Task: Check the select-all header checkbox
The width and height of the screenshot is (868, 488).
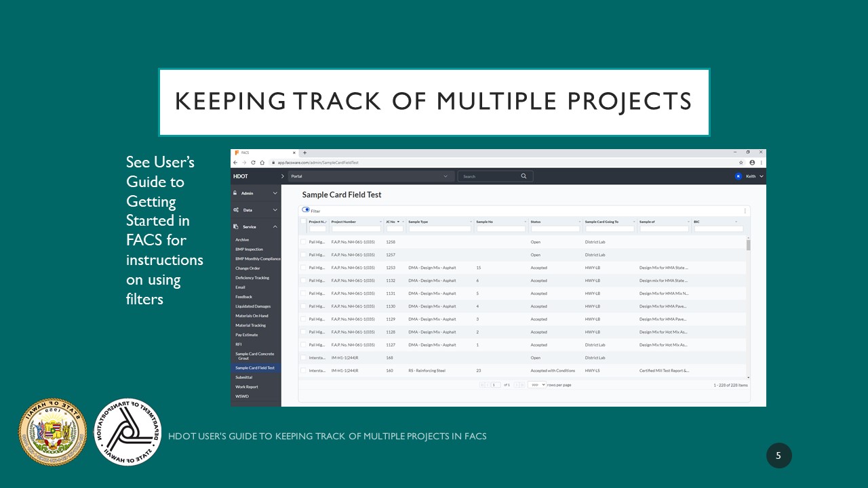Action: 304,222
